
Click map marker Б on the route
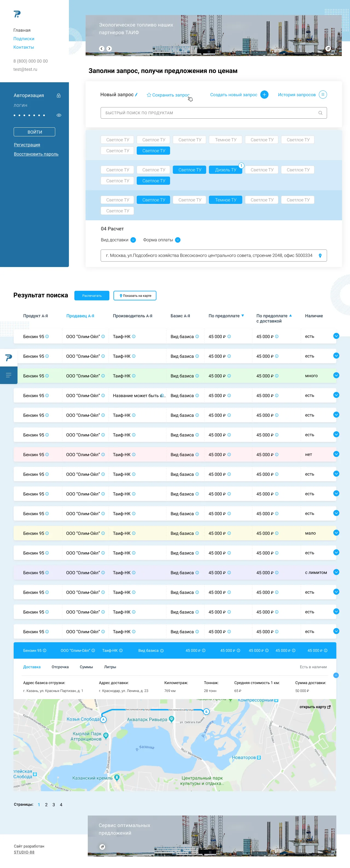[206, 712]
